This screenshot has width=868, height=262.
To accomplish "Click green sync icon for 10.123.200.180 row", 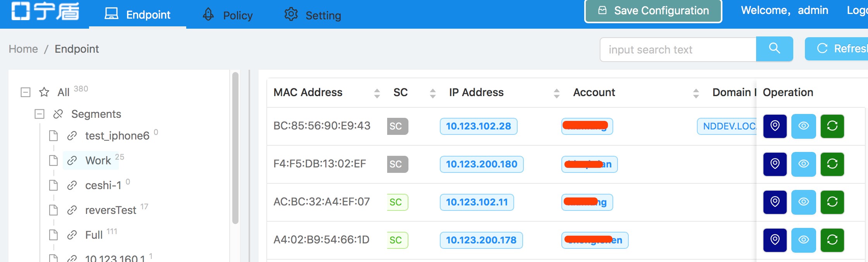I will point(832,164).
